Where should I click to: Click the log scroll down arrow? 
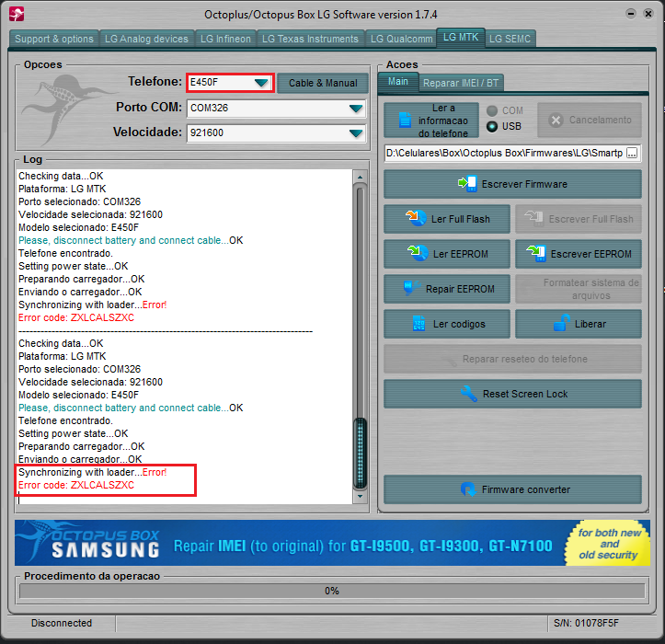point(360,496)
